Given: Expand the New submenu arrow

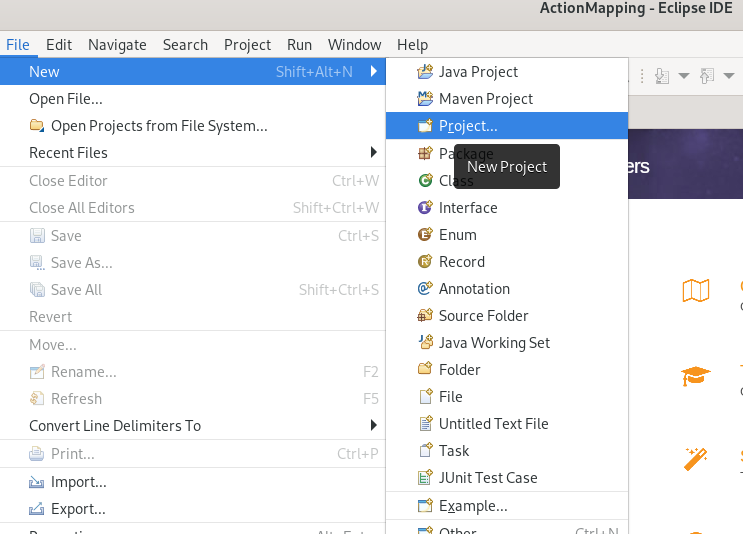Looking at the screenshot, I should 374,72.
